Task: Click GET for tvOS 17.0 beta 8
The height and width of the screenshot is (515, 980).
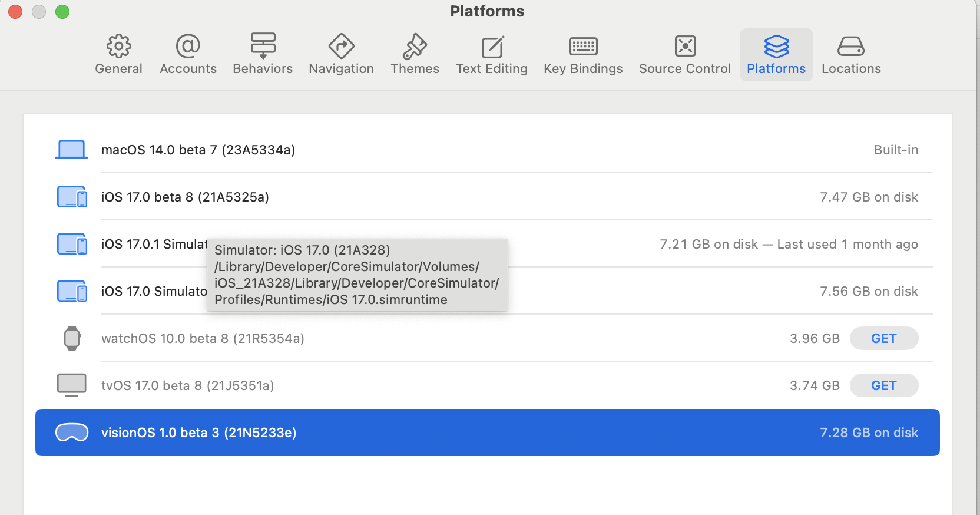Action: pyautogui.click(x=883, y=385)
